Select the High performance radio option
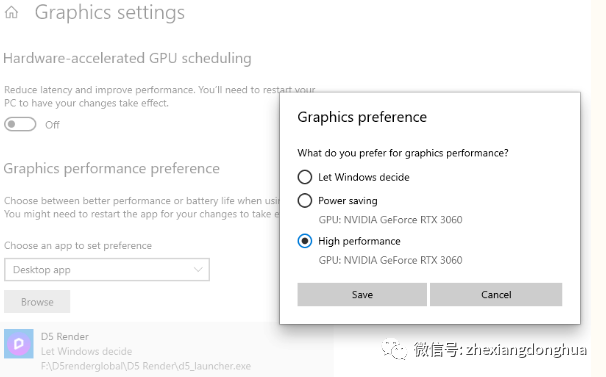This screenshot has width=606, height=377. [x=305, y=241]
